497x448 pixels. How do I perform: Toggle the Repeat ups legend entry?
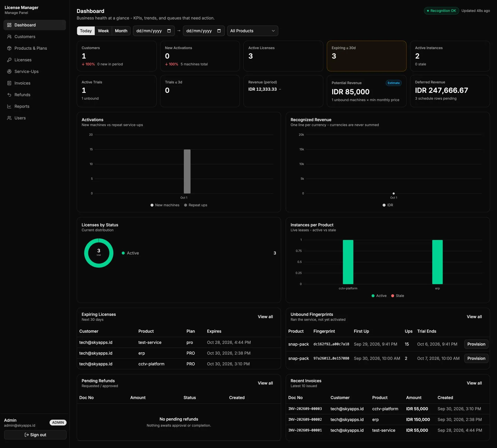196,205
